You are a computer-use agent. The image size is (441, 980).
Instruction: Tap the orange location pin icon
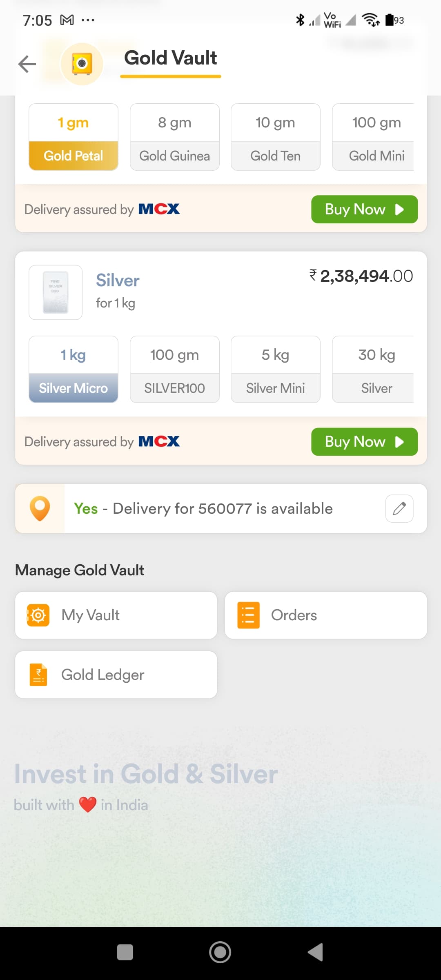[40, 508]
